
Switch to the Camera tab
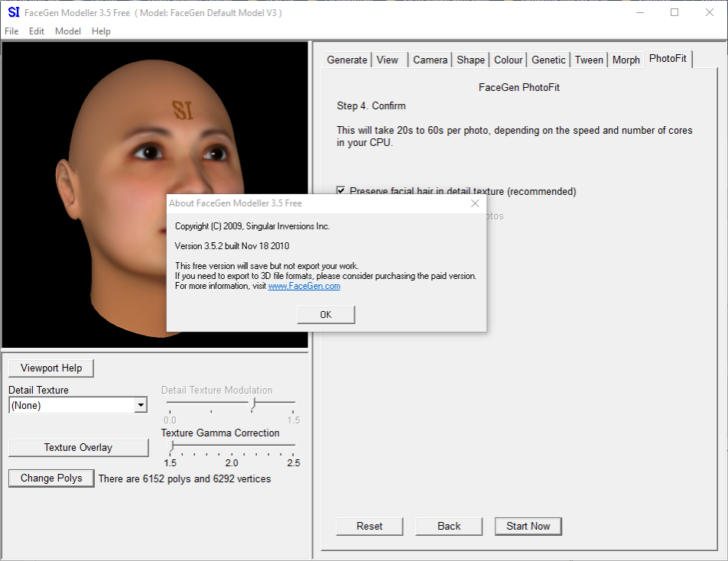pyautogui.click(x=430, y=60)
